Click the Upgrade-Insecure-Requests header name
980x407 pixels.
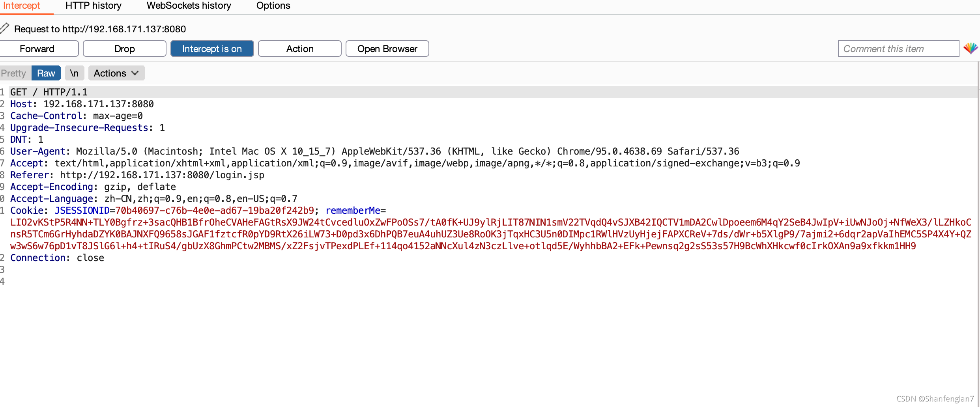pos(79,127)
